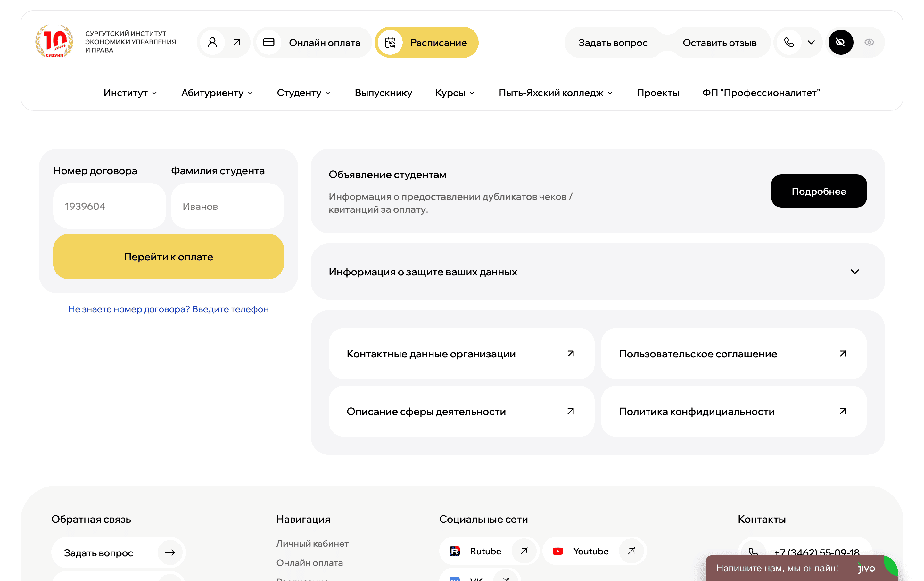Open footer Онлайн оплата link
The height and width of the screenshot is (581, 924).
(309, 563)
